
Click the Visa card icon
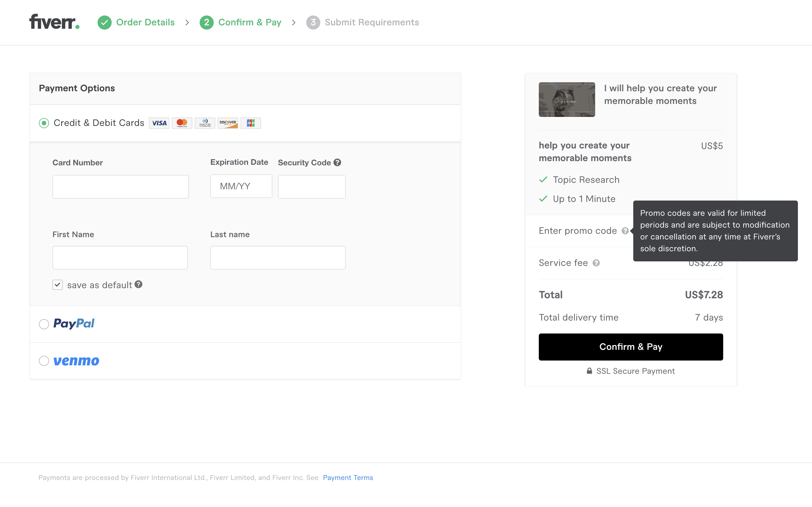tap(159, 123)
